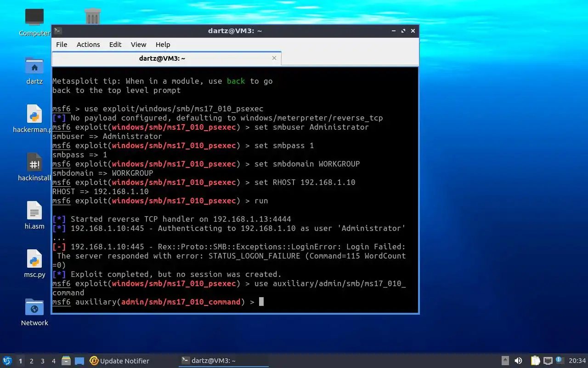
Task: Select the hackinstall script file icon
Action: point(34,162)
